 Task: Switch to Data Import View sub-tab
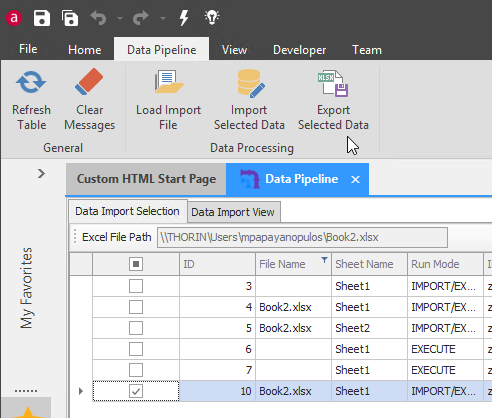tap(233, 212)
